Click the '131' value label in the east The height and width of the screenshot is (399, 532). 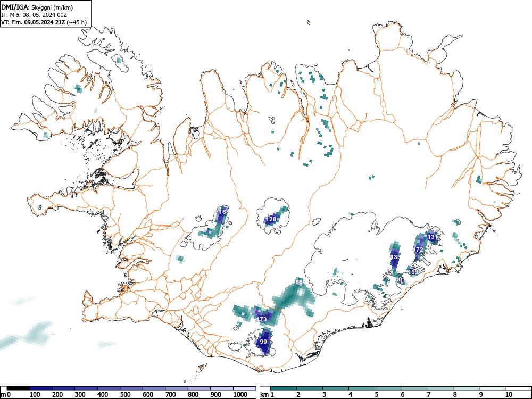point(433,237)
